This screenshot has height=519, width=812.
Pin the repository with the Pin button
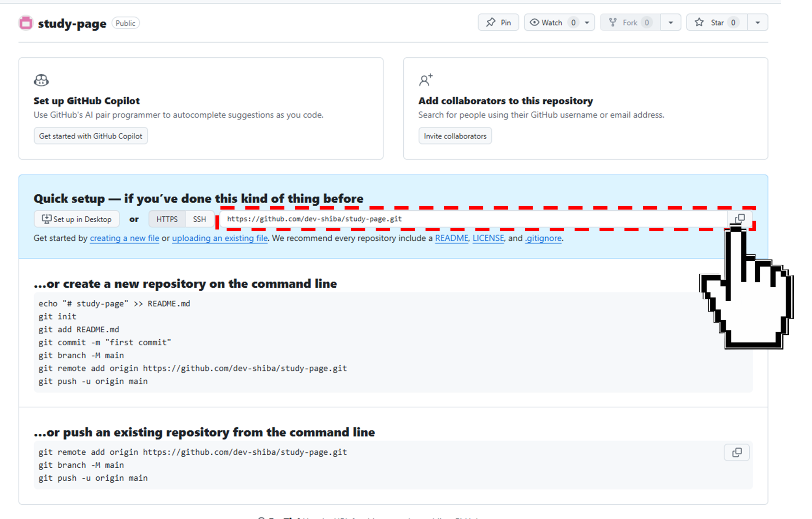[498, 22]
